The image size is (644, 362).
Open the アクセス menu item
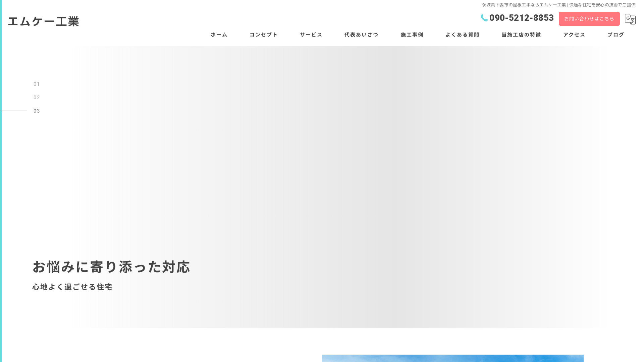574,35
